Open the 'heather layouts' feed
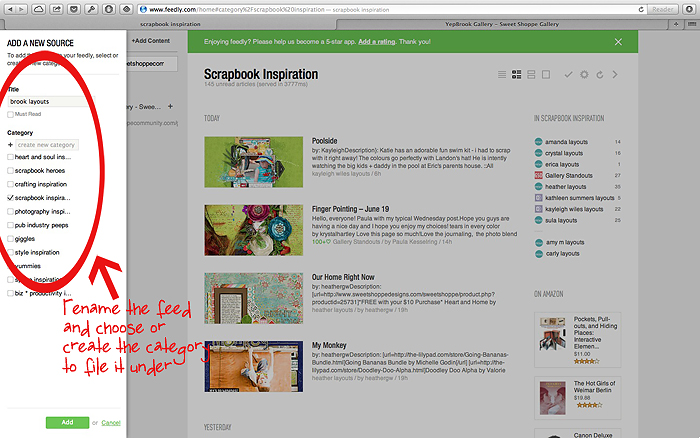 566,187
